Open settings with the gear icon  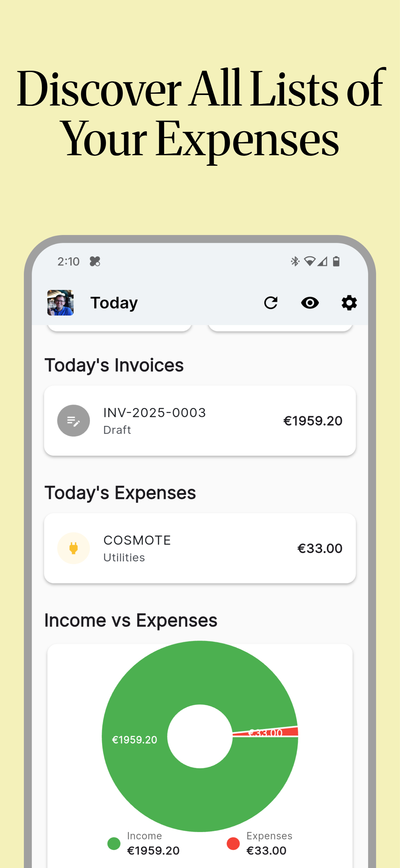click(x=349, y=303)
